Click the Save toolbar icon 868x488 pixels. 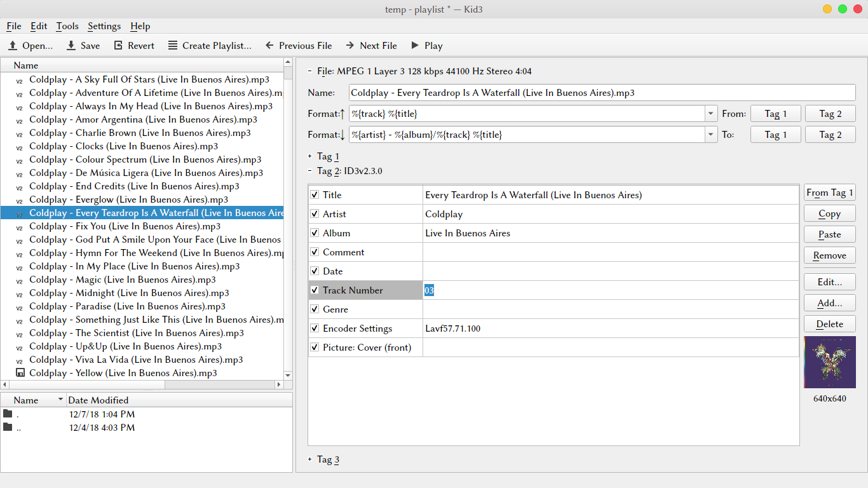(71, 46)
